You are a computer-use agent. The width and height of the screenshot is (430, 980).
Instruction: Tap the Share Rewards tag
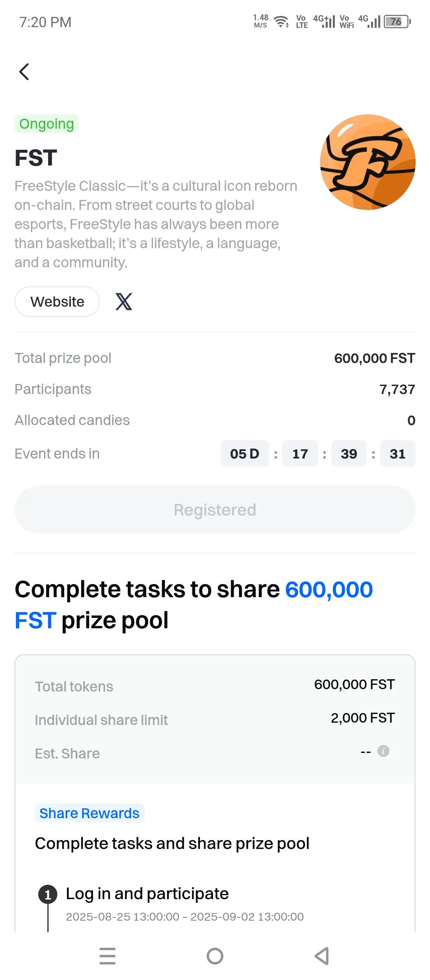click(x=89, y=813)
